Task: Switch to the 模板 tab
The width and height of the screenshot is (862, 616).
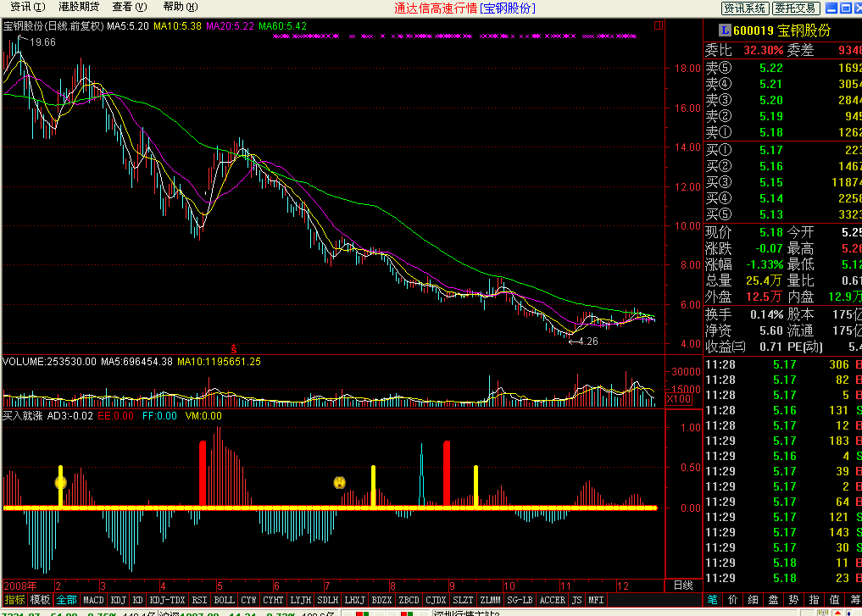Action: (x=40, y=600)
